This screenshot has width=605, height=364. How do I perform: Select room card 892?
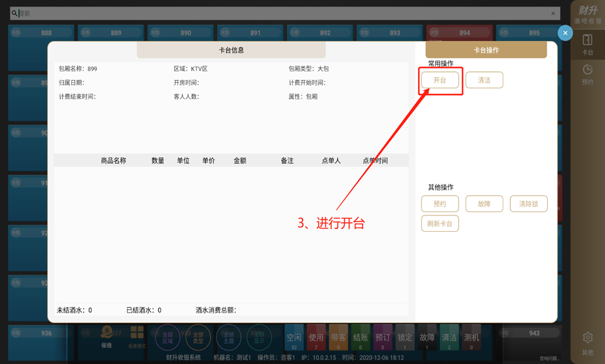tap(319, 33)
